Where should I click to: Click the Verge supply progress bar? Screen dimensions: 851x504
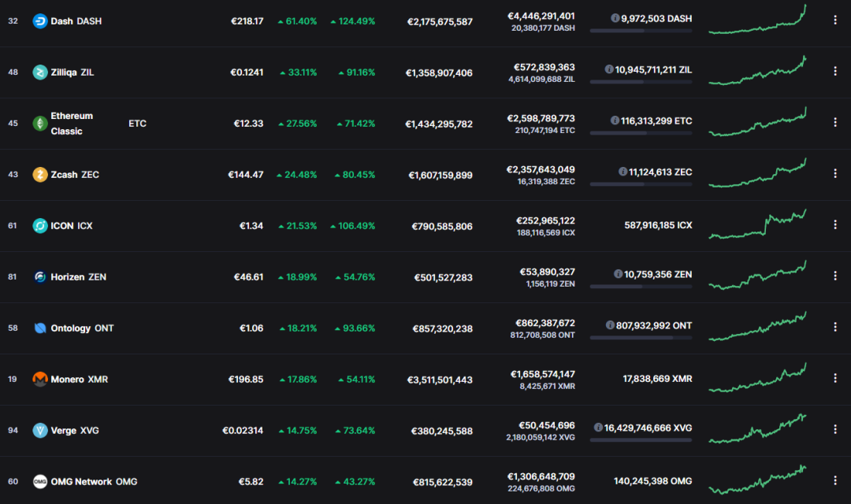[x=641, y=440]
